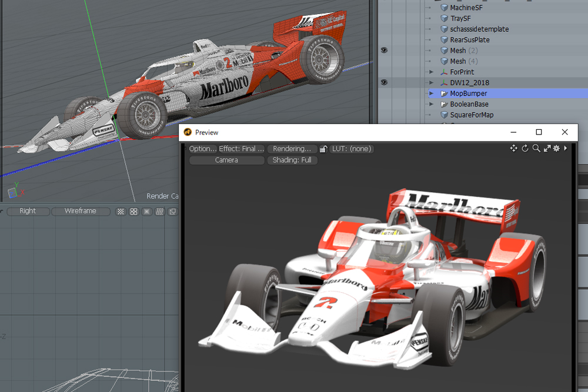Click the rotate/refresh icon in Preview toolbar

point(525,149)
